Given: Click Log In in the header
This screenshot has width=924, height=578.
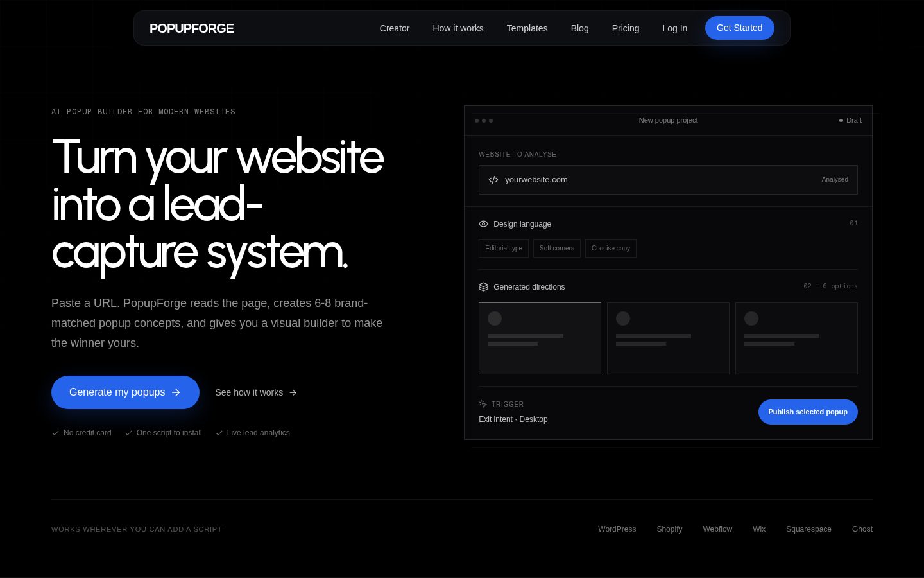Looking at the screenshot, I should coord(674,28).
